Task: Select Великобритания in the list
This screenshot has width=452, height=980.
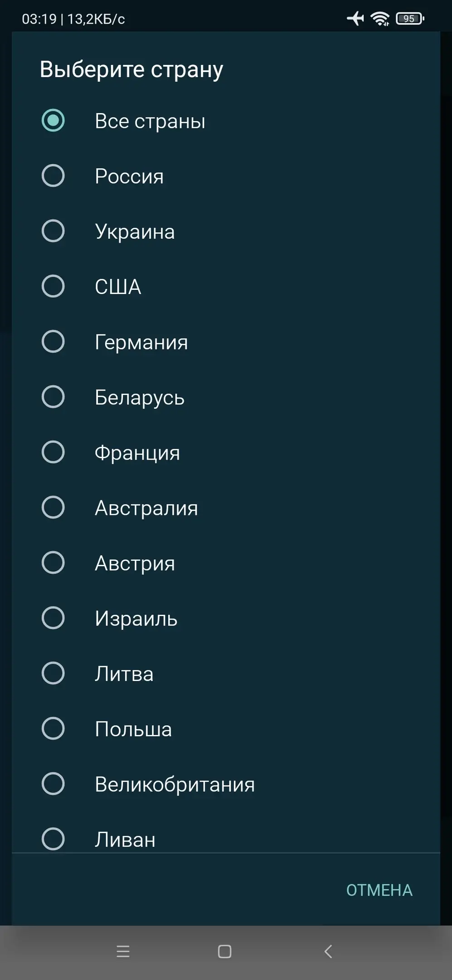Action: 53,784
